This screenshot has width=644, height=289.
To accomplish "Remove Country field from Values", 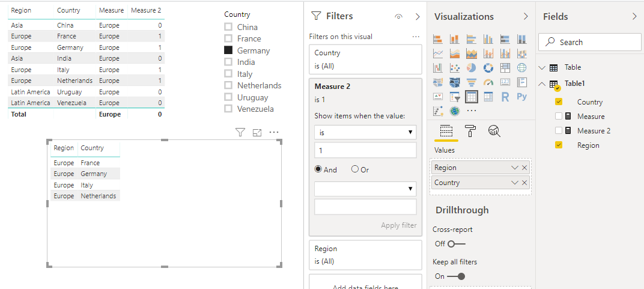I will click(x=524, y=183).
